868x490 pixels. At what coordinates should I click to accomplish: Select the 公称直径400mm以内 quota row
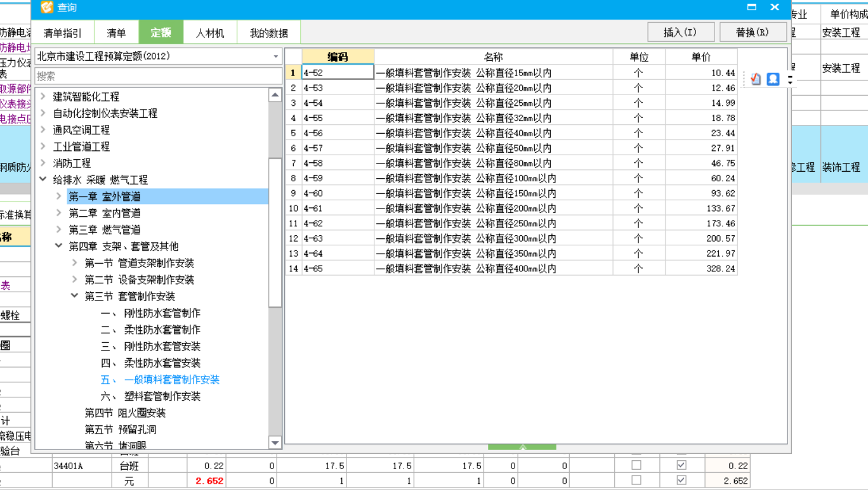511,269
